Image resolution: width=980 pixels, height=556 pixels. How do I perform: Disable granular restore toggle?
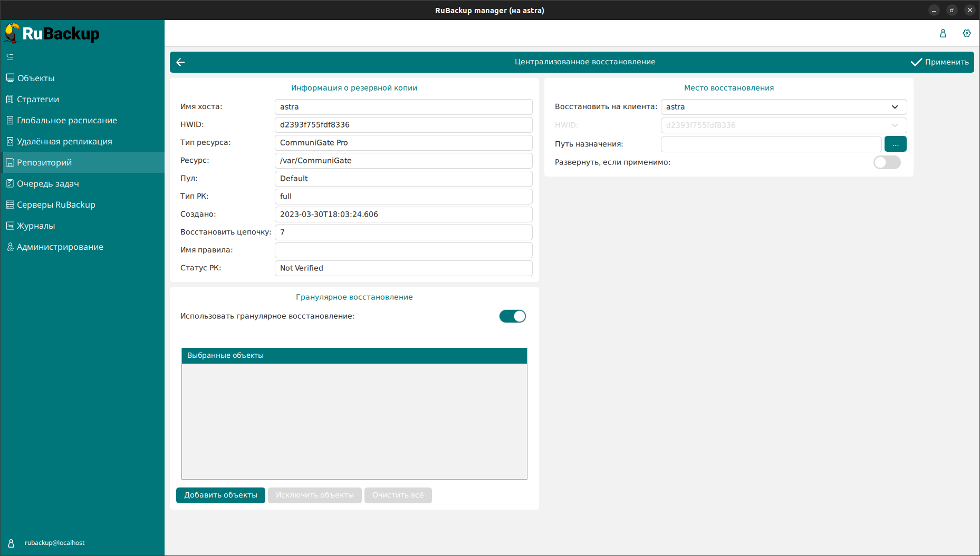coord(512,316)
